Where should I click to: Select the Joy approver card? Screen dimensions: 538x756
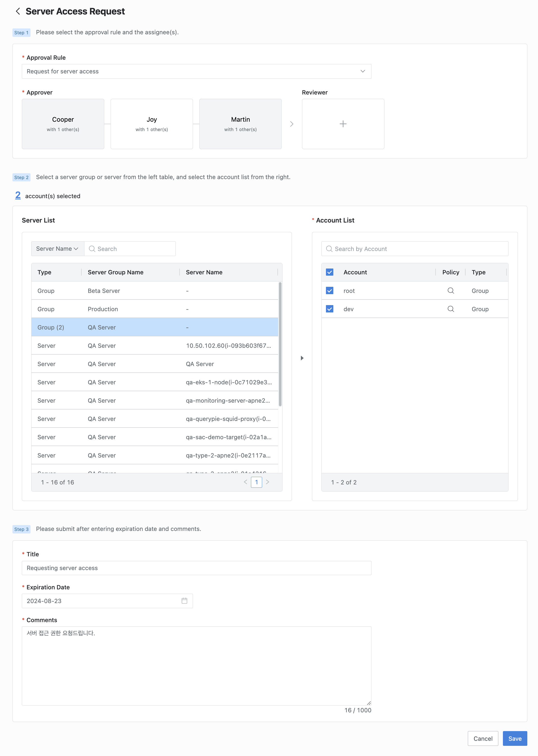point(152,124)
